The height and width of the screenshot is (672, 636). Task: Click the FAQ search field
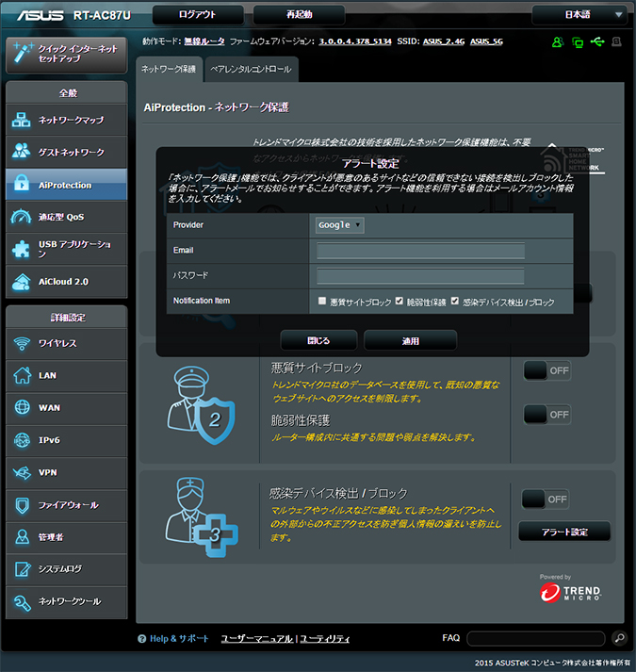(536, 639)
